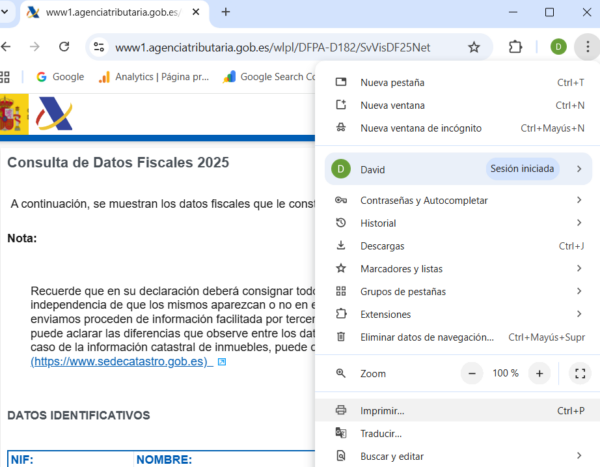
Task: Expand Buscar y editar chevron
Action: pos(579,456)
